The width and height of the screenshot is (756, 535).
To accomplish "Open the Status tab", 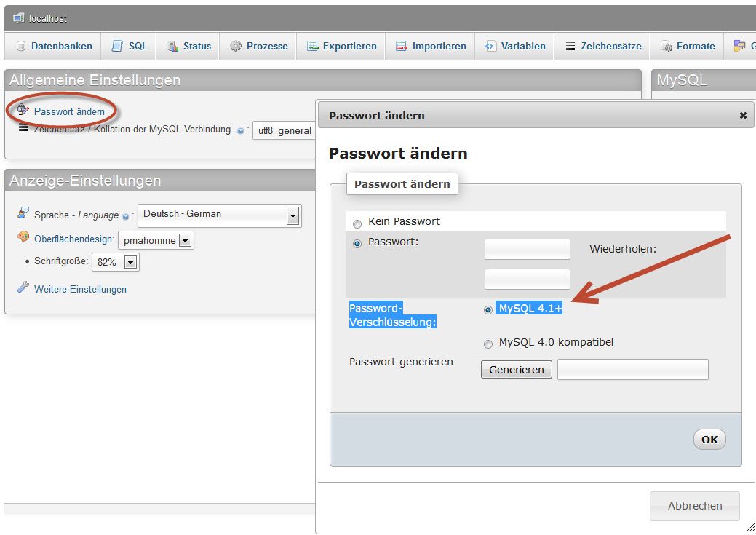I will tap(188, 46).
